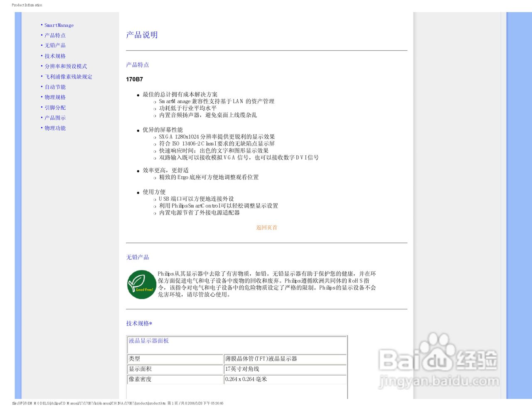The image size is (532, 411).
Task: Open the 自动节能 sidebar link
Action: pos(55,87)
